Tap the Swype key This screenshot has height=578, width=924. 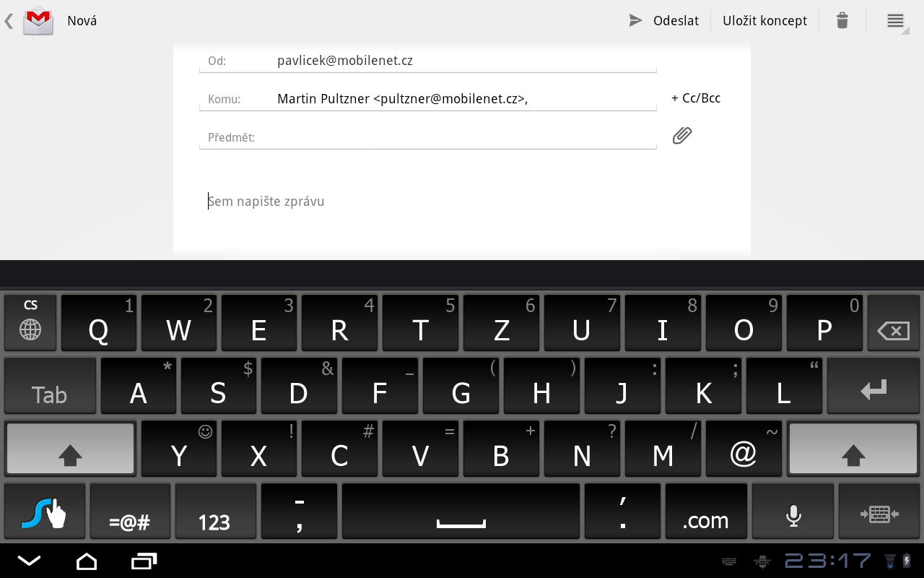(x=45, y=512)
